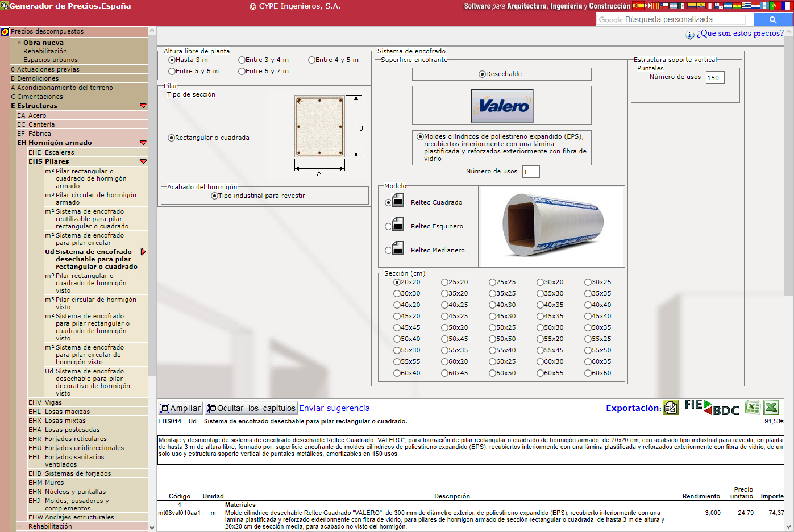
Task: Open EHL Losas macizas entry
Action: coord(87,412)
